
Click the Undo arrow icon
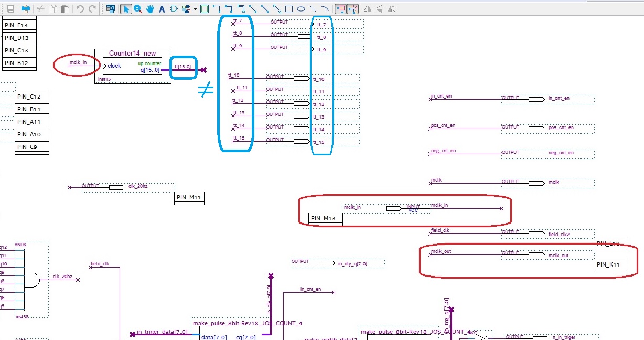80,9
